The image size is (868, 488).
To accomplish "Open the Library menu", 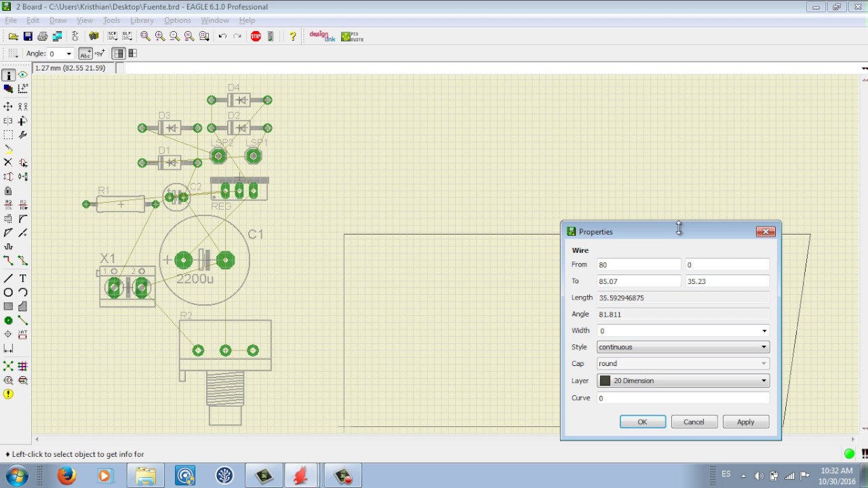I will click(x=142, y=20).
